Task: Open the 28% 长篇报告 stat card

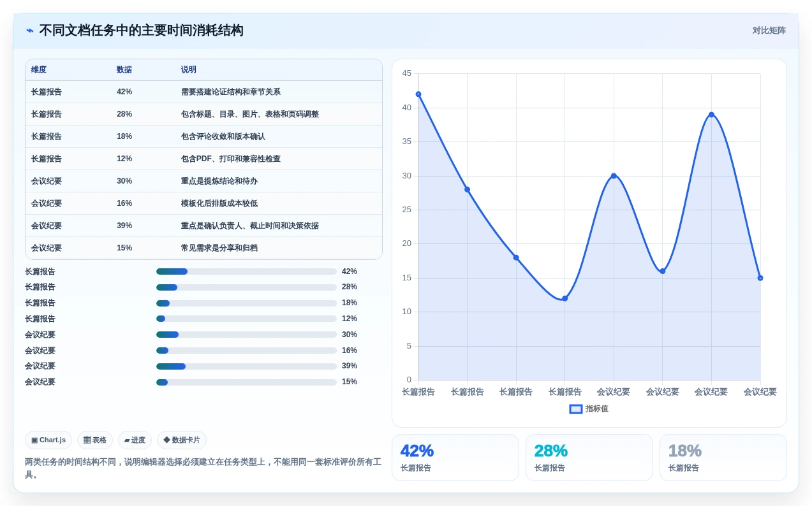Action: (589, 458)
